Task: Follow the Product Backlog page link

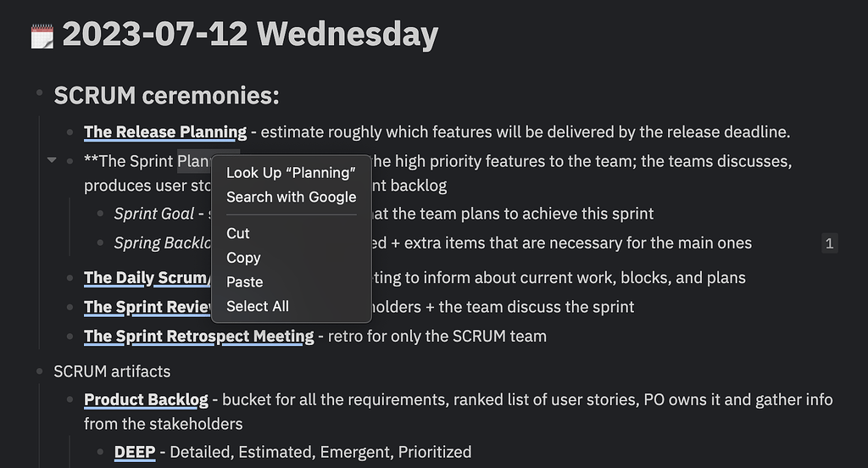Action: (x=146, y=399)
